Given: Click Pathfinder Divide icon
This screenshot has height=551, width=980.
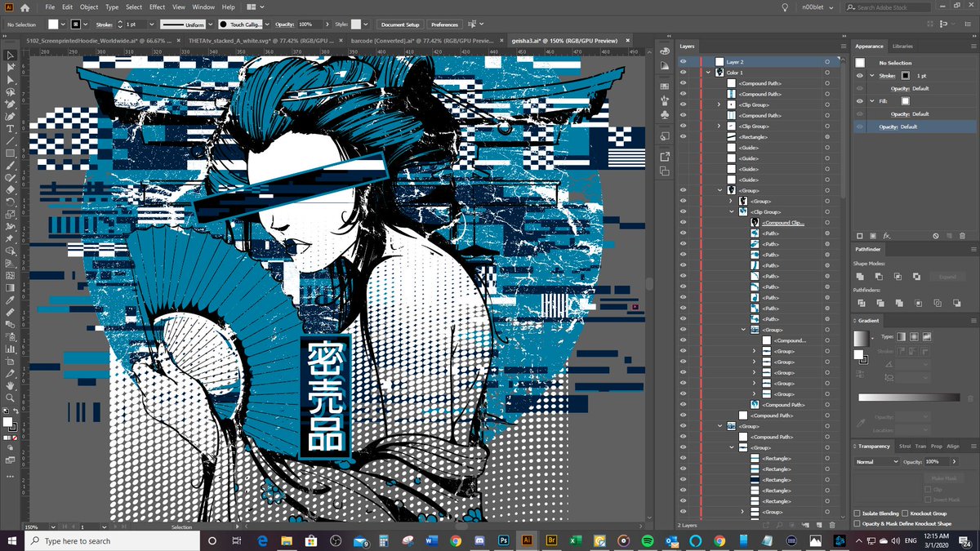Looking at the screenshot, I should (861, 303).
